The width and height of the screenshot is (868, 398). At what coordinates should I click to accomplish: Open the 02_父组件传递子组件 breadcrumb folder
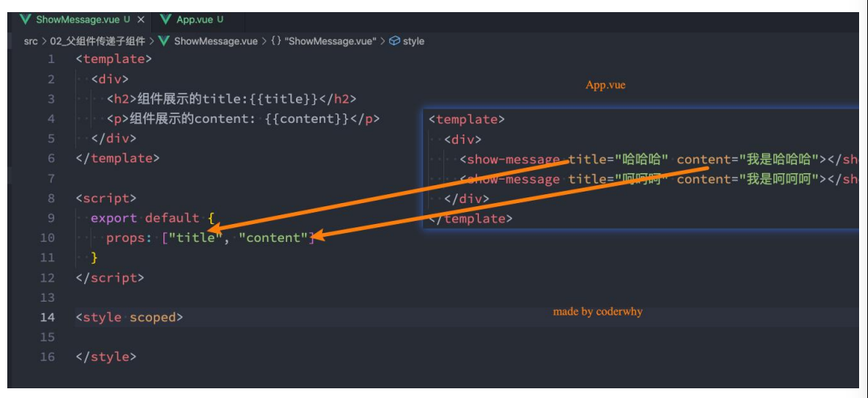97,41
